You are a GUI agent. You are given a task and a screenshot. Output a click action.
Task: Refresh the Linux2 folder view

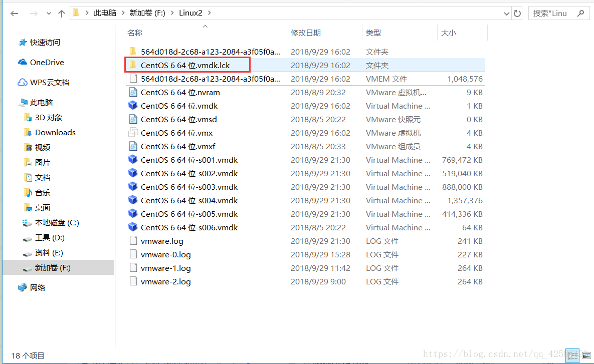tap(517, 14)
